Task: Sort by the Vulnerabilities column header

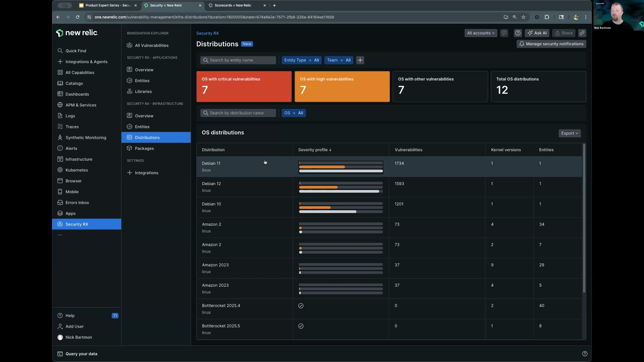Action: (409, 150)
